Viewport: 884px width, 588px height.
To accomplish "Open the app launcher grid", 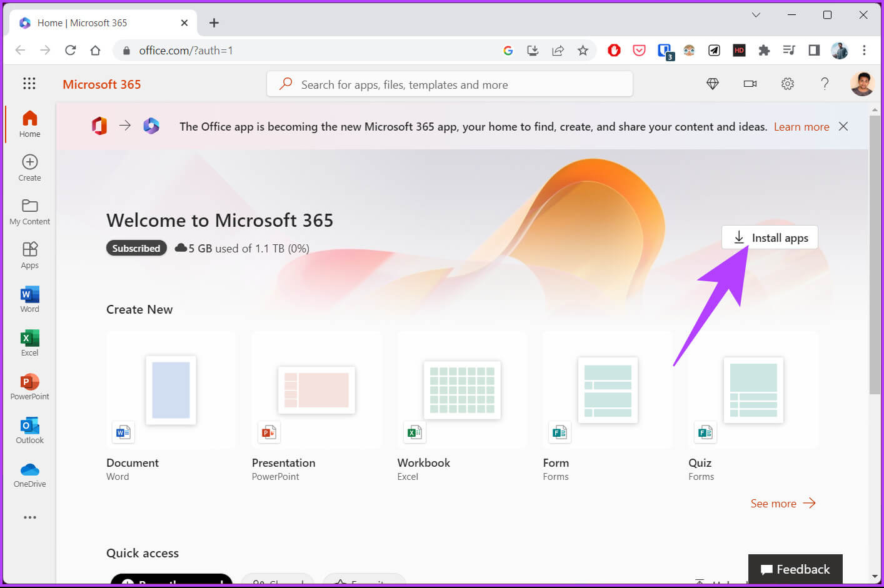I will click(x=29, y=84).
